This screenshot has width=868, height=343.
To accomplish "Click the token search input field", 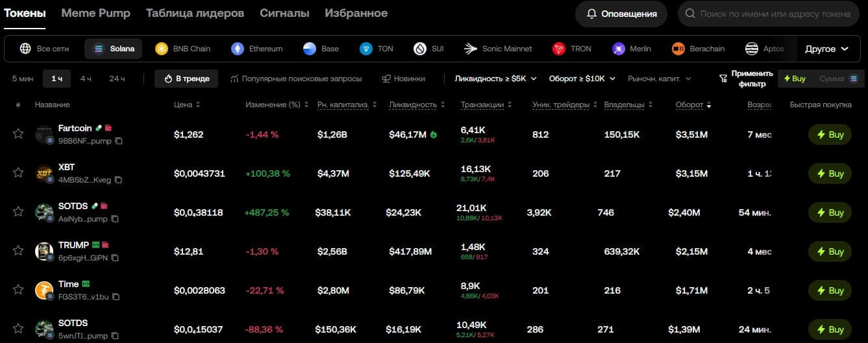I will pos(775,14).
